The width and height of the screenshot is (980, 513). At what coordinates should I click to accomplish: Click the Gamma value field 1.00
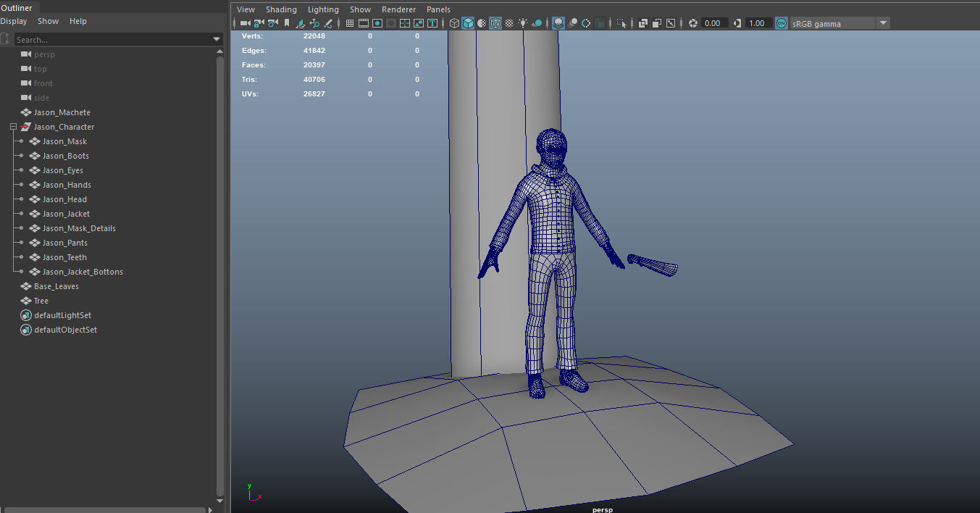point(758,23)
